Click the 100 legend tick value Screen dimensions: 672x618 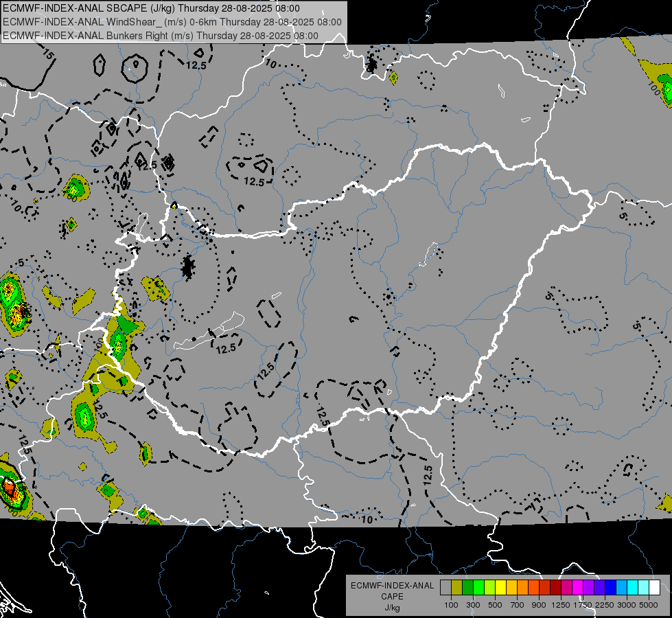(x=451, y=605)
